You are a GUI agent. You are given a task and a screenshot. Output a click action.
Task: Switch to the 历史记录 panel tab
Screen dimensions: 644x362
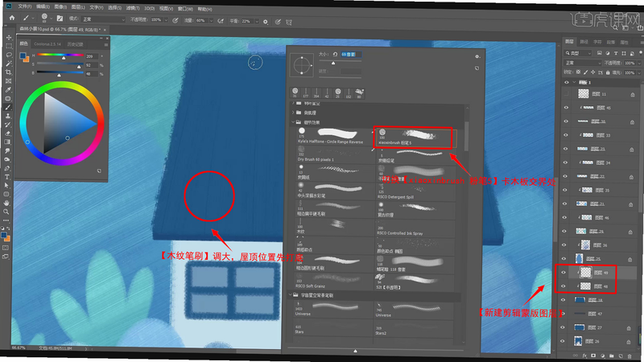(x=75, y=44)
